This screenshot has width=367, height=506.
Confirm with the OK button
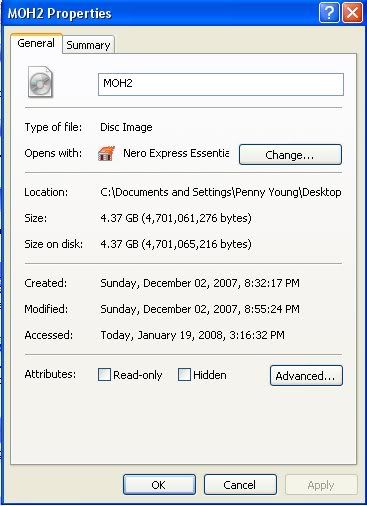(159, 485)
